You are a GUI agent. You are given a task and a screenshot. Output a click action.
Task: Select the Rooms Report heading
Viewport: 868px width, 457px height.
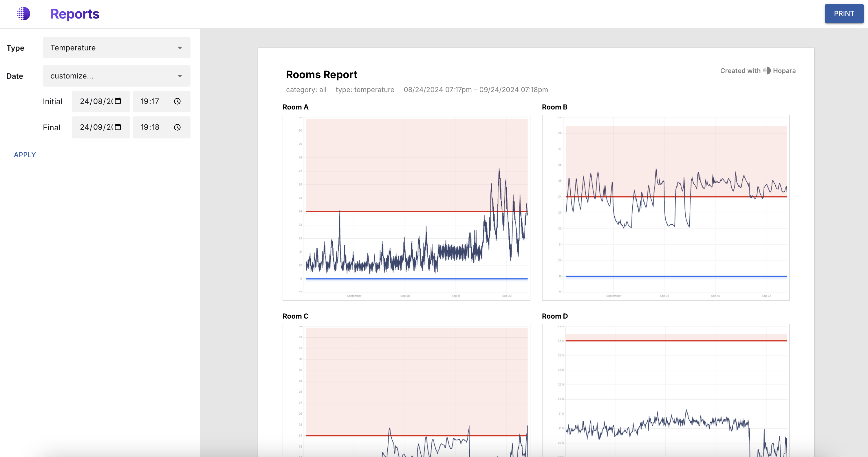point(322,74)
